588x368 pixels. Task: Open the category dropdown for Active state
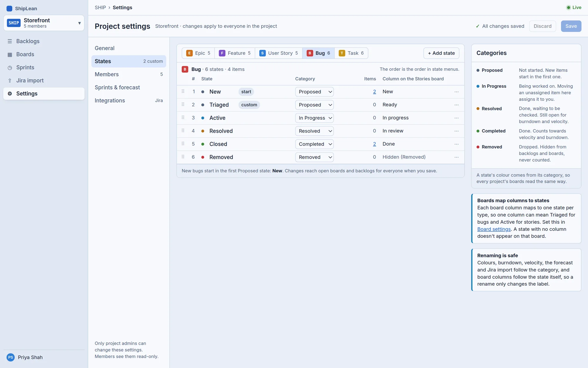314,118
